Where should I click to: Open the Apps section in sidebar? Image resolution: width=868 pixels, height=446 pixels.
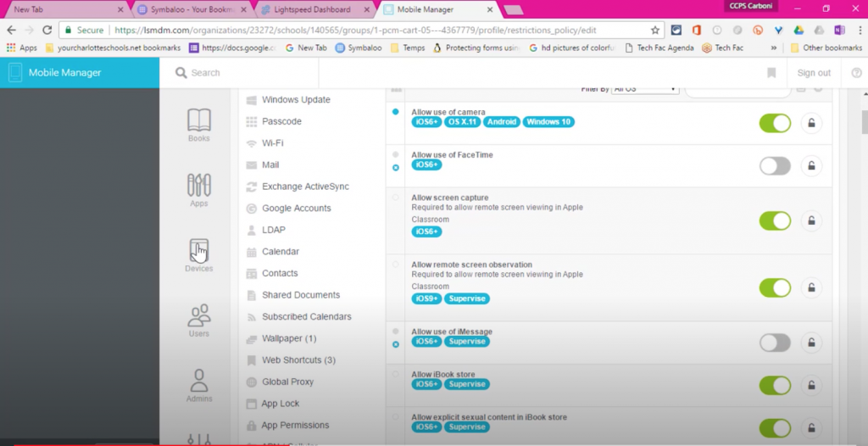198,190
